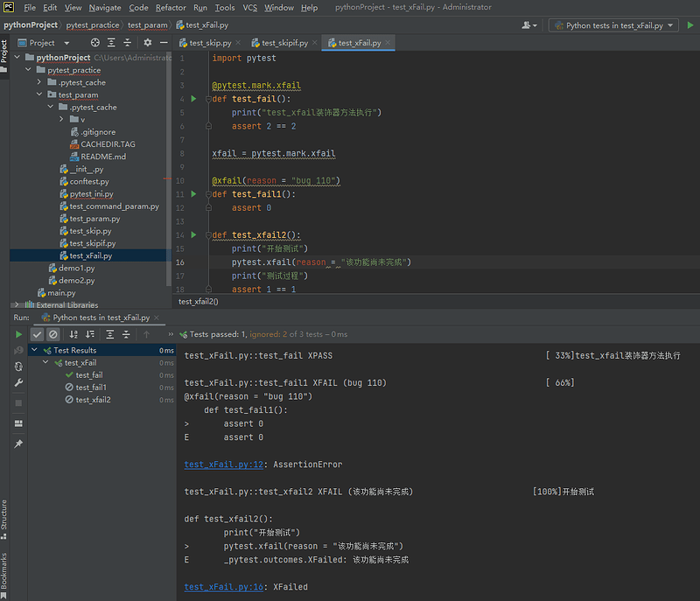Fold test_xfail2 function in gutter

(x=208, y=234)
